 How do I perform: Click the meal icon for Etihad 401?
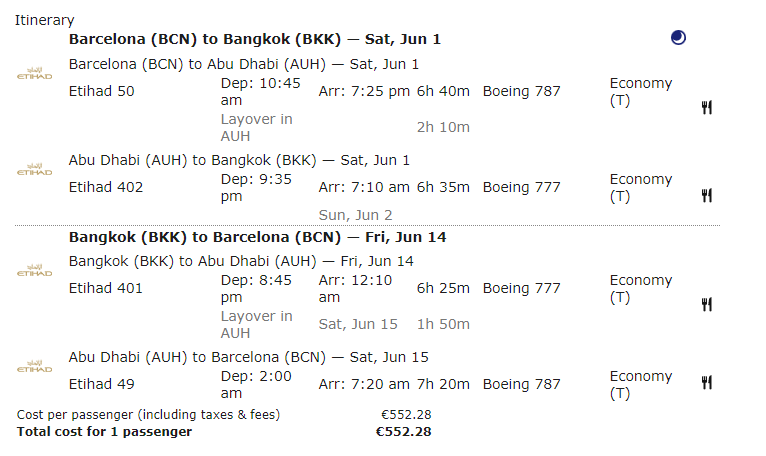[706, 304]
